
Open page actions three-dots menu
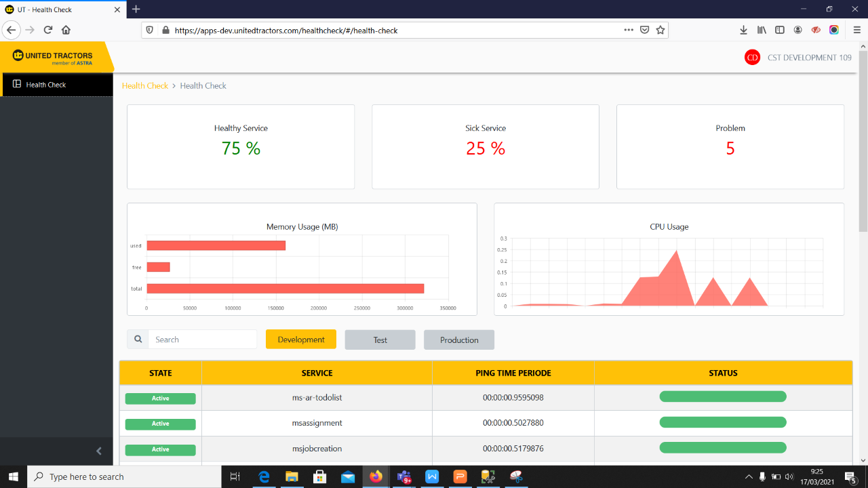(x=629, y=30)
